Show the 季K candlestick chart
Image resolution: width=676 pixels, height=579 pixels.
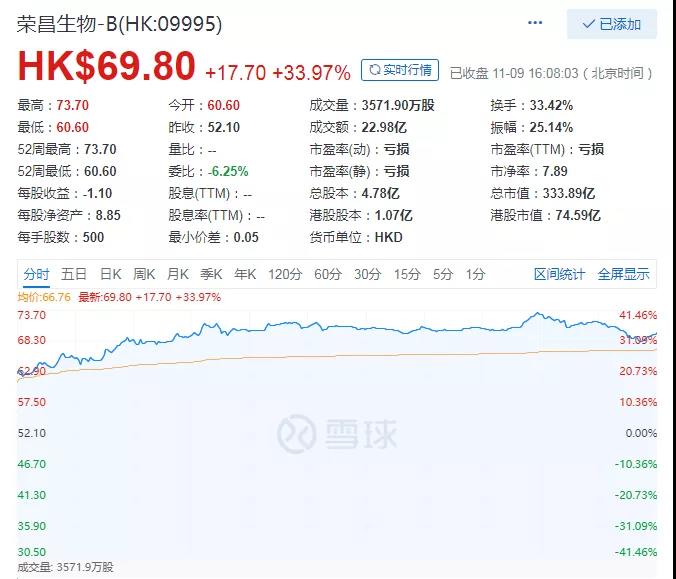(x=211, y=274)
